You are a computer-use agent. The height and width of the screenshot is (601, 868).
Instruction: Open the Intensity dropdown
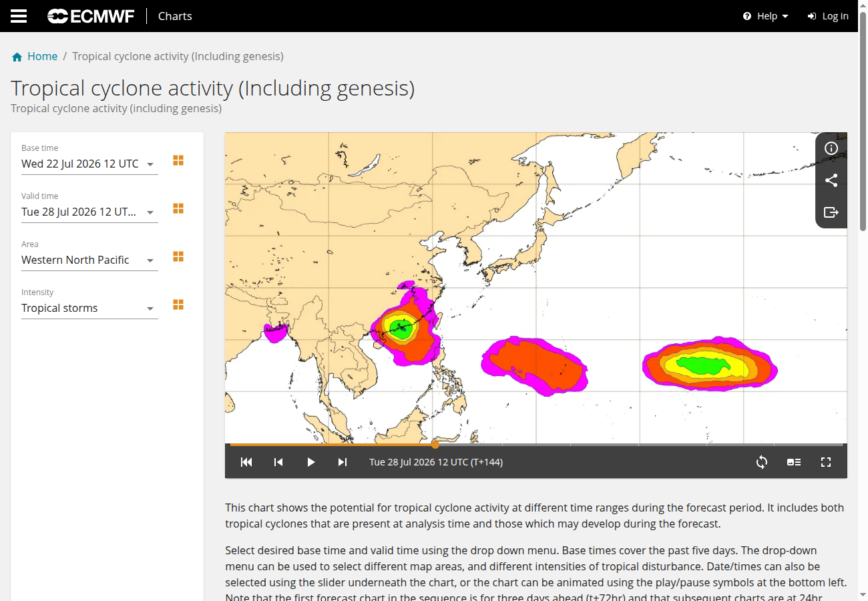click(89, 308)
